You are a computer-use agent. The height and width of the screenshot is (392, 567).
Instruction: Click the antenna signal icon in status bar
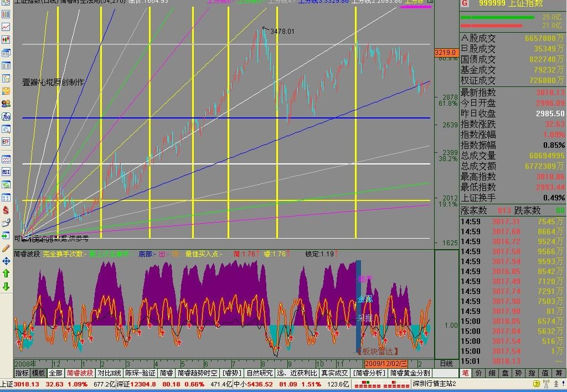pyautogui.click(x=546, y=384)
